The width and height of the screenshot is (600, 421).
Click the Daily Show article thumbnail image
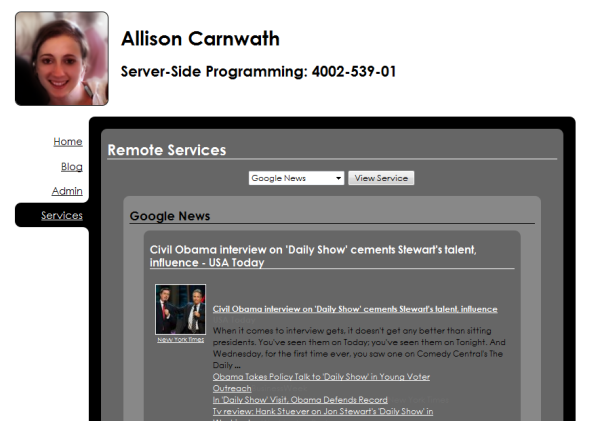(180, 309)
